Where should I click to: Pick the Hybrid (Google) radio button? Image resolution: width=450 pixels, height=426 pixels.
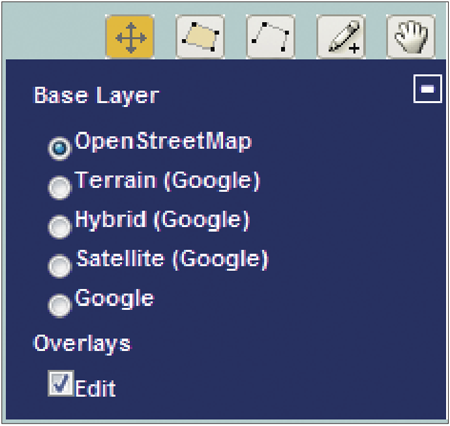pos(59,227)
